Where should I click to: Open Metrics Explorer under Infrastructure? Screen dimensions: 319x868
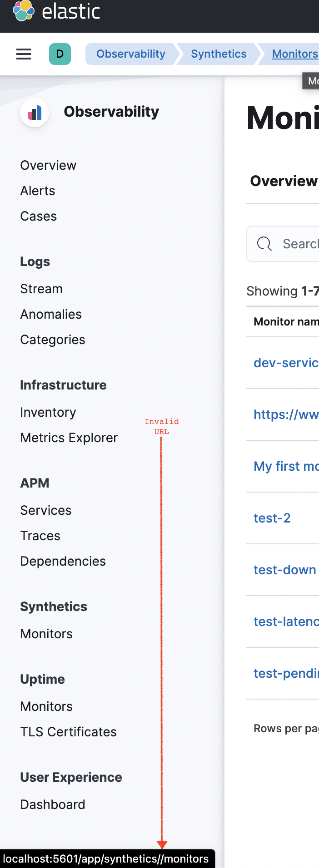tap(69, 438)
